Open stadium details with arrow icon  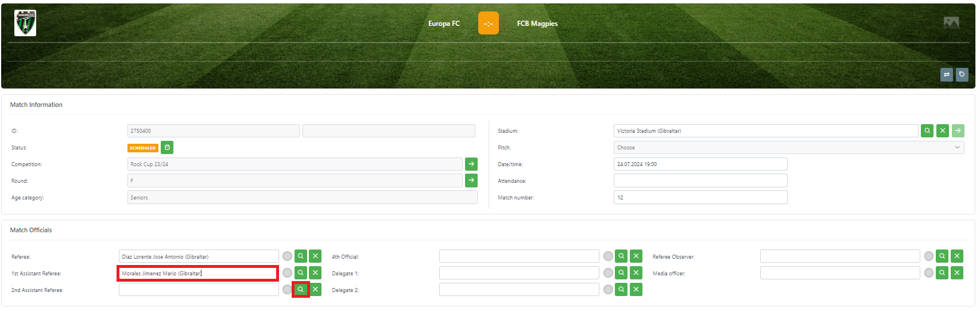(x=958, y=131)
